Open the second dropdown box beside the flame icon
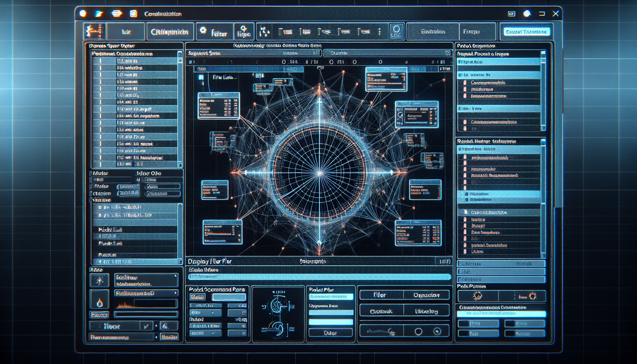 (x=146, y=293)
